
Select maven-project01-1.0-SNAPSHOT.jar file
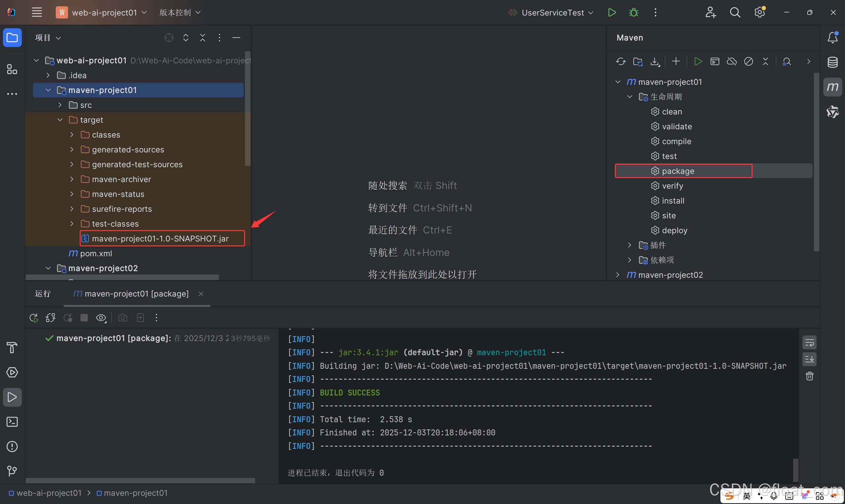coord(160,239)
